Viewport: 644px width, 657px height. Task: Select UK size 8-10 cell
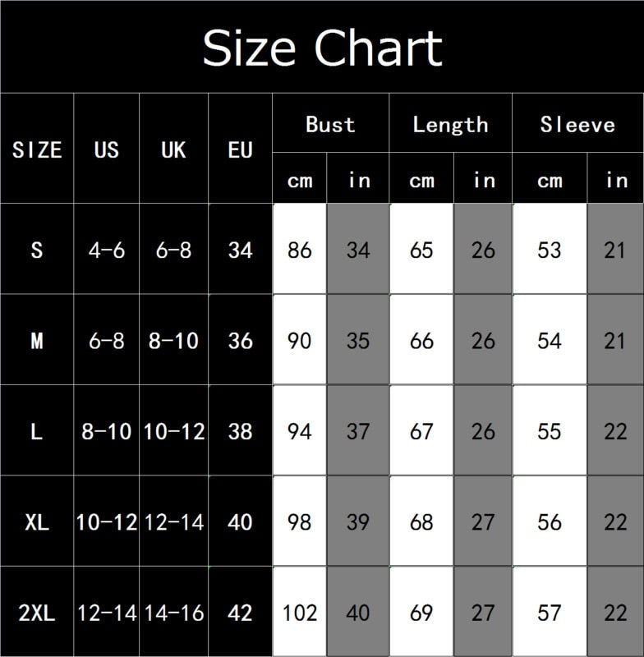point(173,340)
